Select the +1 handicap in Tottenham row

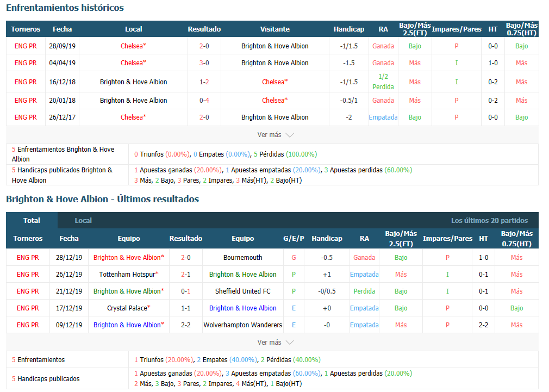(327, 275)
